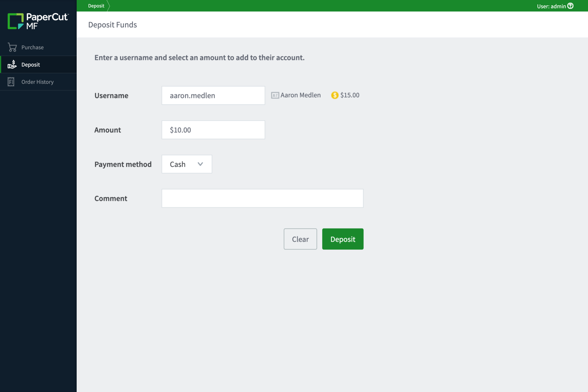
Task: Click the PaperCut MF logo
Action: point(38,21)
